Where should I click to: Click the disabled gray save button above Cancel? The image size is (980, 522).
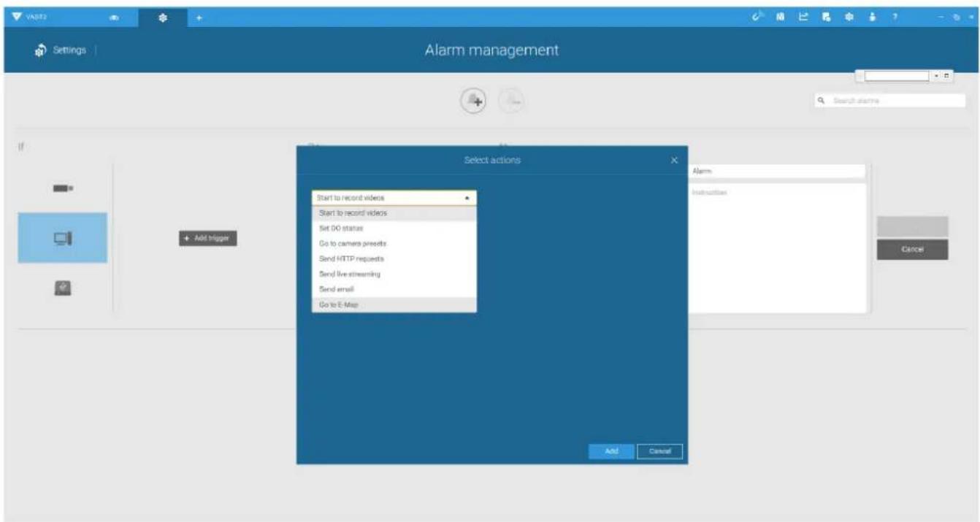coord(913,226)
